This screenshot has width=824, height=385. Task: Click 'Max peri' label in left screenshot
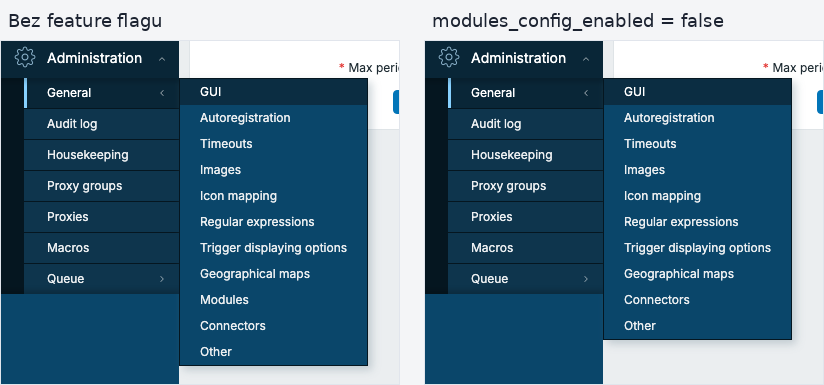(374, 68)
